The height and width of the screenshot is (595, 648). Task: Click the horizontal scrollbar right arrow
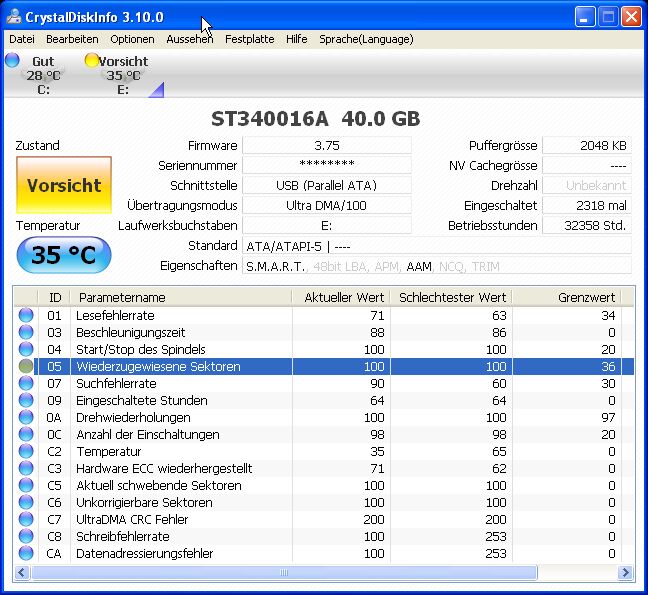[x=625, y=573]
